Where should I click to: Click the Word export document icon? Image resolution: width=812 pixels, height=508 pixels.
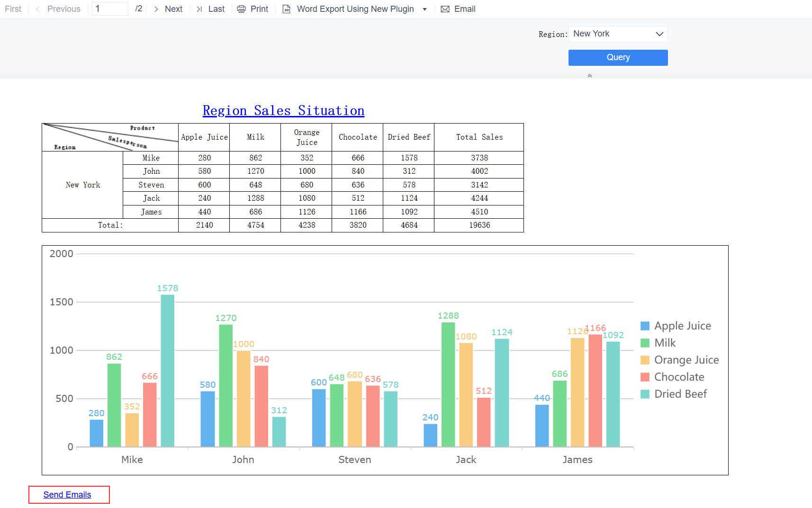[x=287, y=9]
